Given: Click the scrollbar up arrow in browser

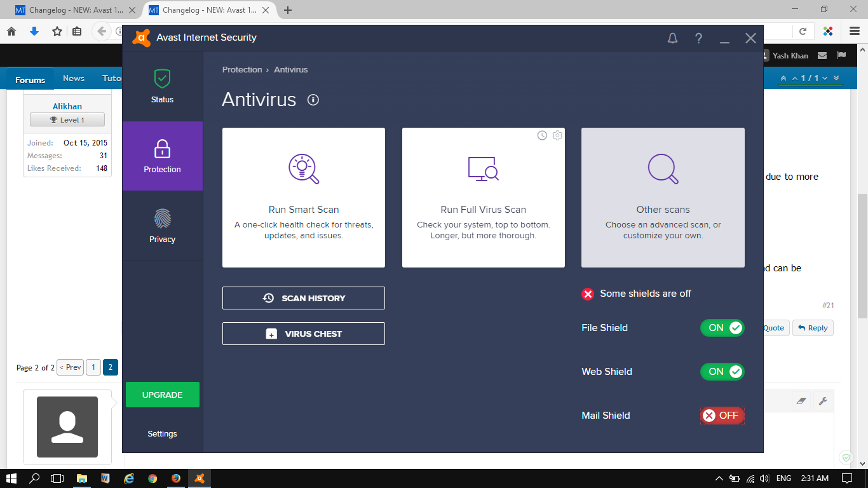Looking at the screenshot, I should coord(862,50).
